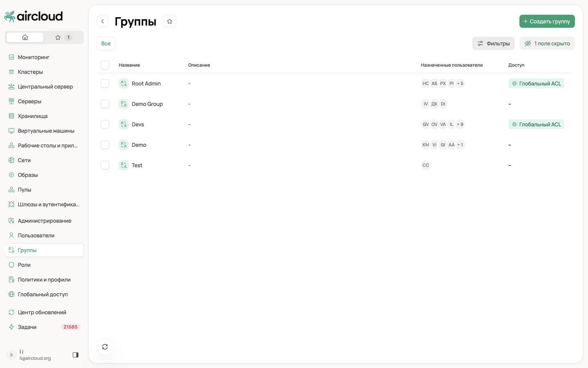Click the CC user avatar in Test
Screen dimensions: 588x368
tap(426, 165)
